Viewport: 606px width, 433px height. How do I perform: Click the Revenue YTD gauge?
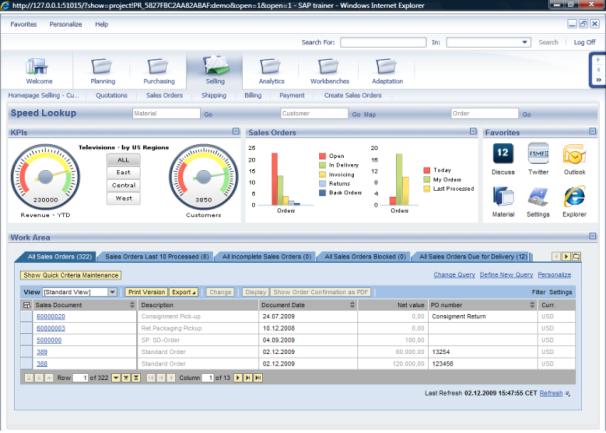(45, 177)
